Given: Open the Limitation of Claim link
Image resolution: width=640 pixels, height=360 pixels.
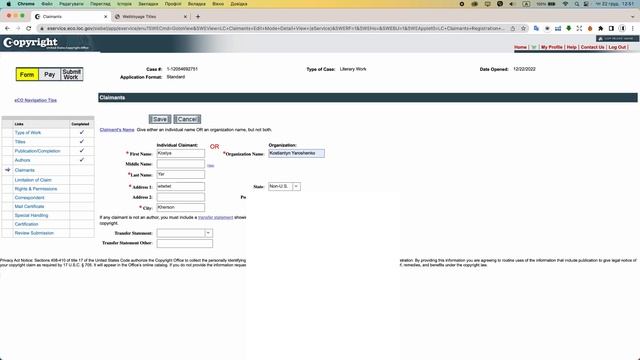Looking at the screenshot, I should click(x=33, y=180).
